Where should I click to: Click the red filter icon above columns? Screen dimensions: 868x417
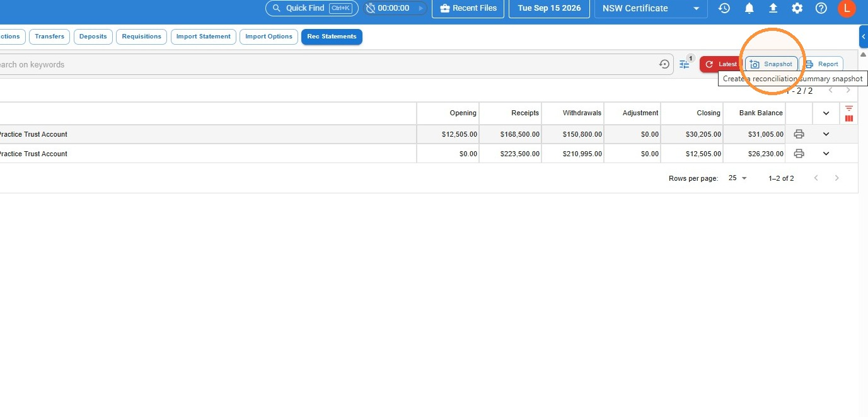(x=849, y=108)
